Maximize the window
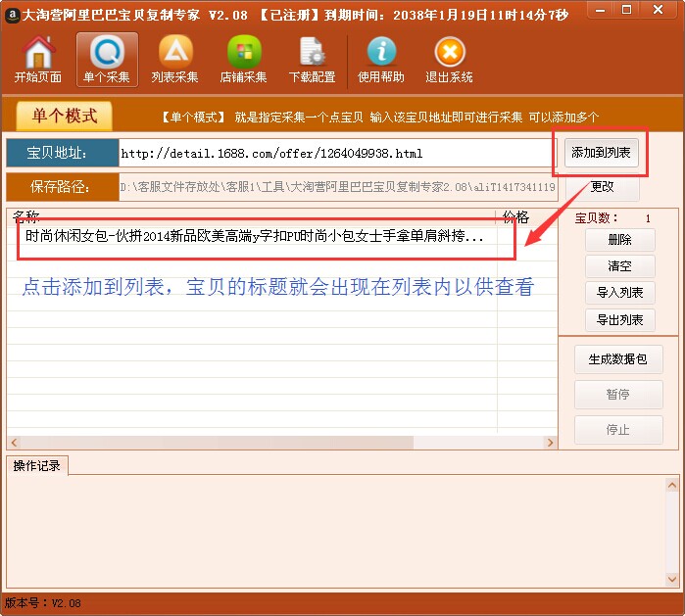Viewport: 685px width, 616px height. [x=627, y=10]
